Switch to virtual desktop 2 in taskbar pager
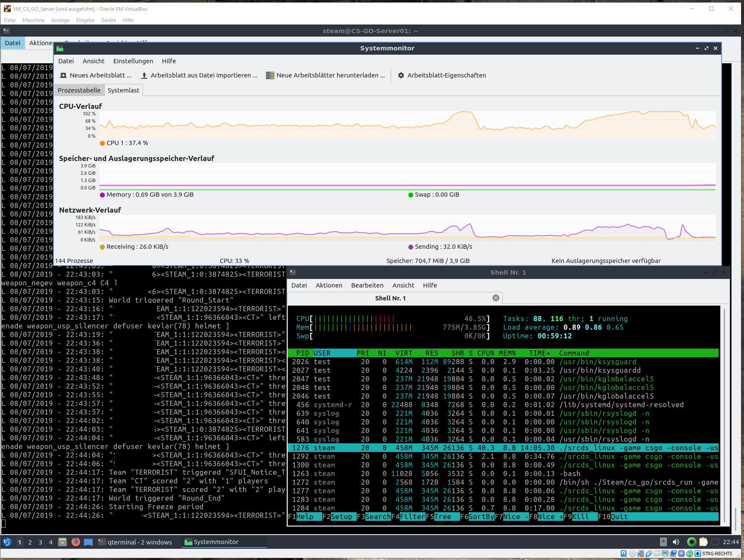Screen dimensions: 744x560 (x=30, y=542)
